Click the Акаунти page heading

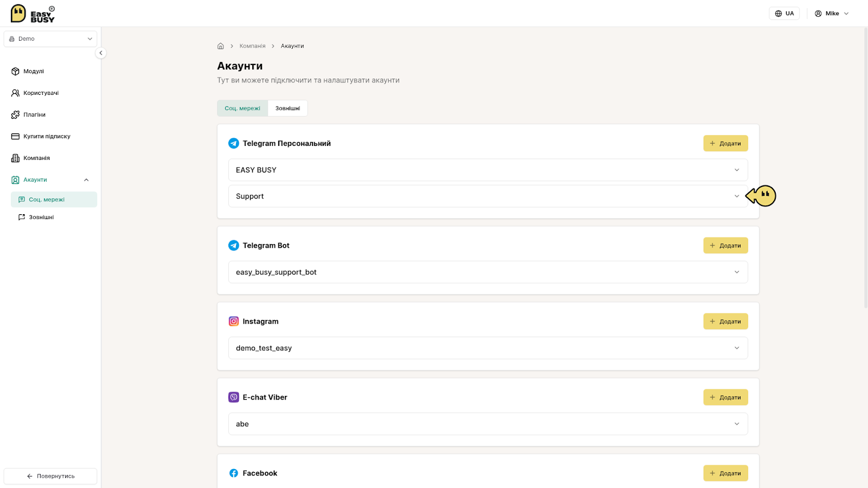tap(240, 66)
